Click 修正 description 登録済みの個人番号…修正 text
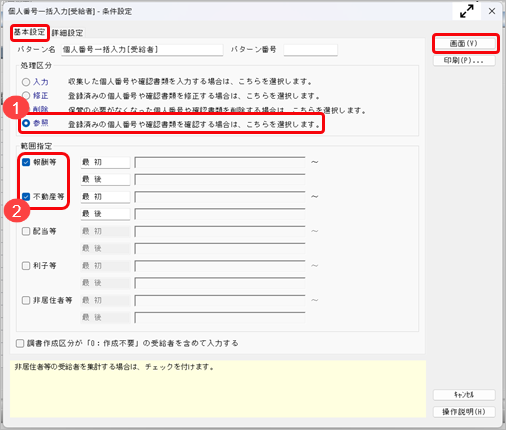The height and width of the screenshot is (430, 506). 194,96
